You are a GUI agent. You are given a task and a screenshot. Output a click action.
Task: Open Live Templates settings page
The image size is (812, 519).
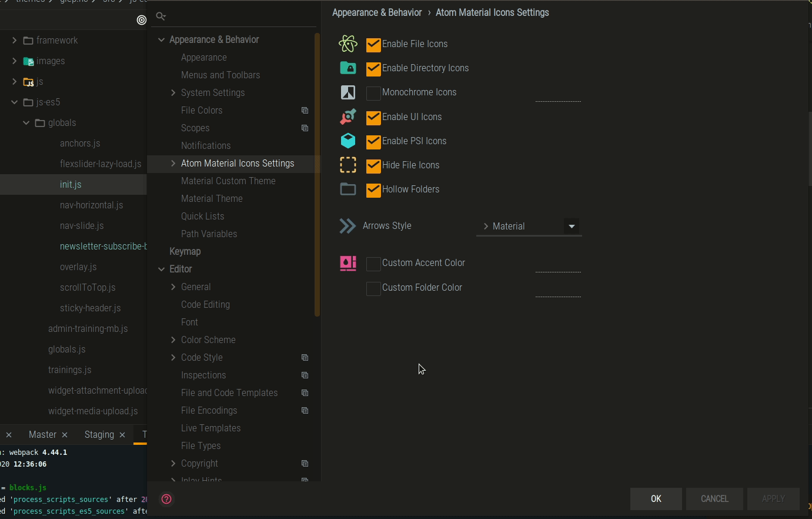210,428
